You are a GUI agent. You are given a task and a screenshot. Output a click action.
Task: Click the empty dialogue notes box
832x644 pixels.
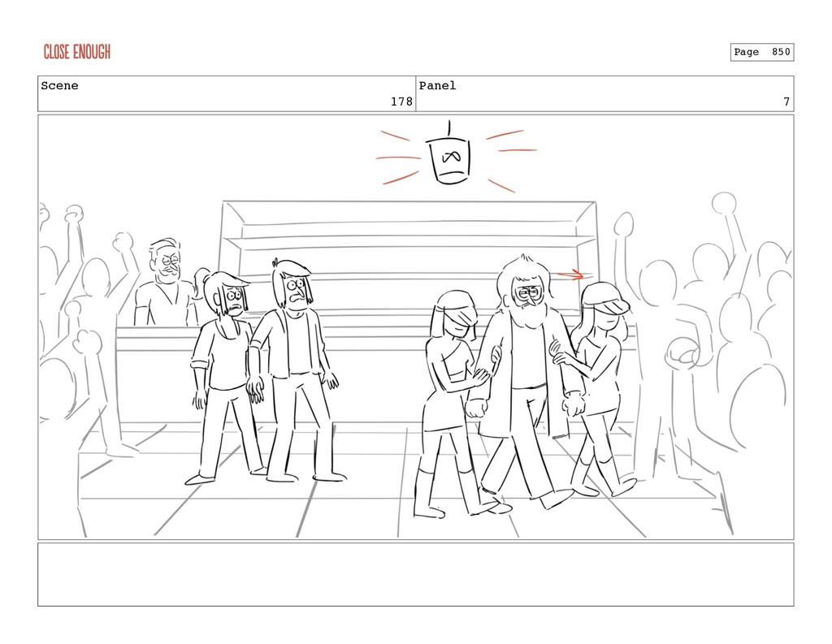coord(415,574)
